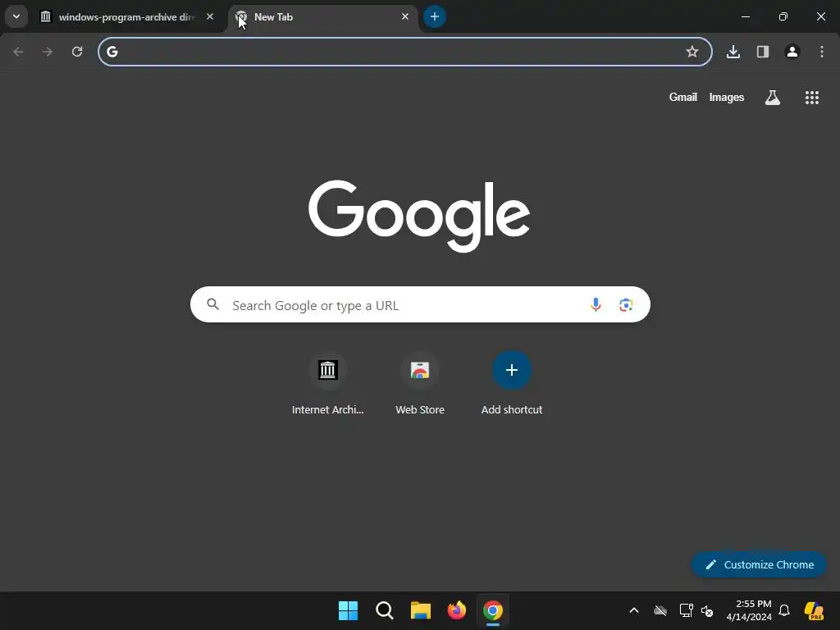Screen dimensions: 840x630
Task: Search by image with Google Lens icon
Action: (x=626, y=305)
